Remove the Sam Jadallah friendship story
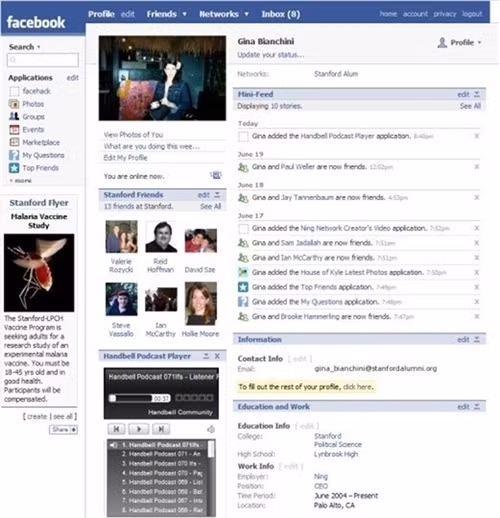Image resolution: width=500 pixels, height=518 pixels. [477, 243]
